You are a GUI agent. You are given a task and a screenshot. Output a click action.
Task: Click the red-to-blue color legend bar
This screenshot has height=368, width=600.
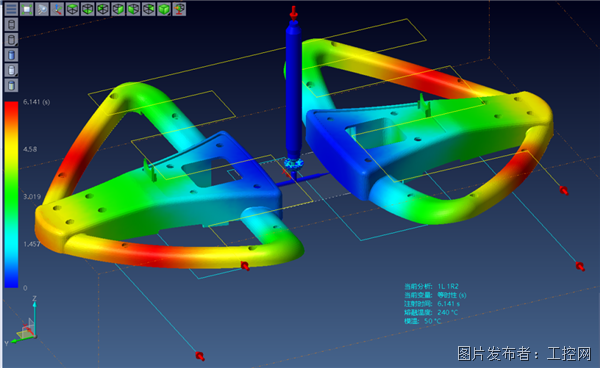[11, 194]
